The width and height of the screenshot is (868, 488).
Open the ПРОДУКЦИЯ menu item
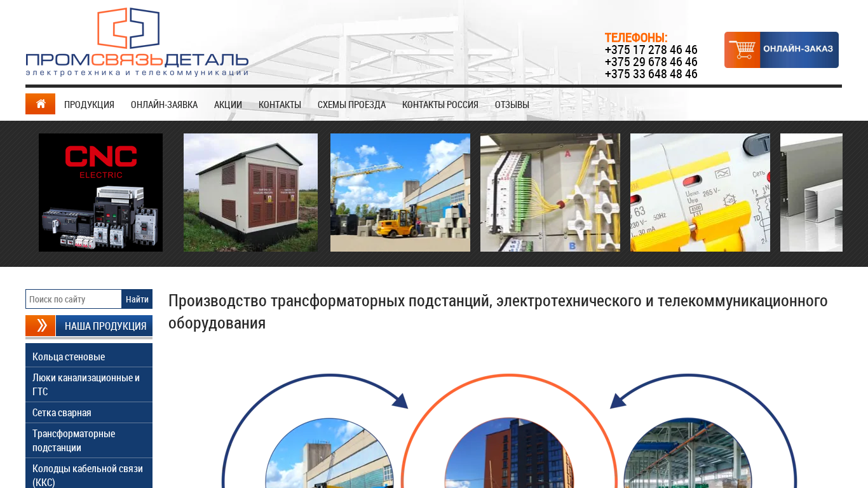pos(89,104)
